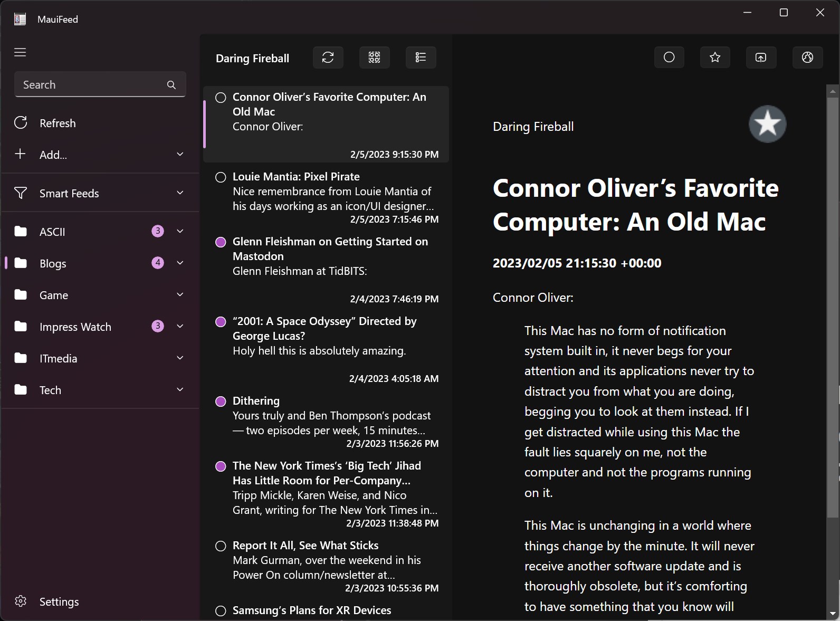Open "2001: A Space Odyssey" Directed by George Lucas
This screenshot has height=621, width=840.
(x=326, y=350)
